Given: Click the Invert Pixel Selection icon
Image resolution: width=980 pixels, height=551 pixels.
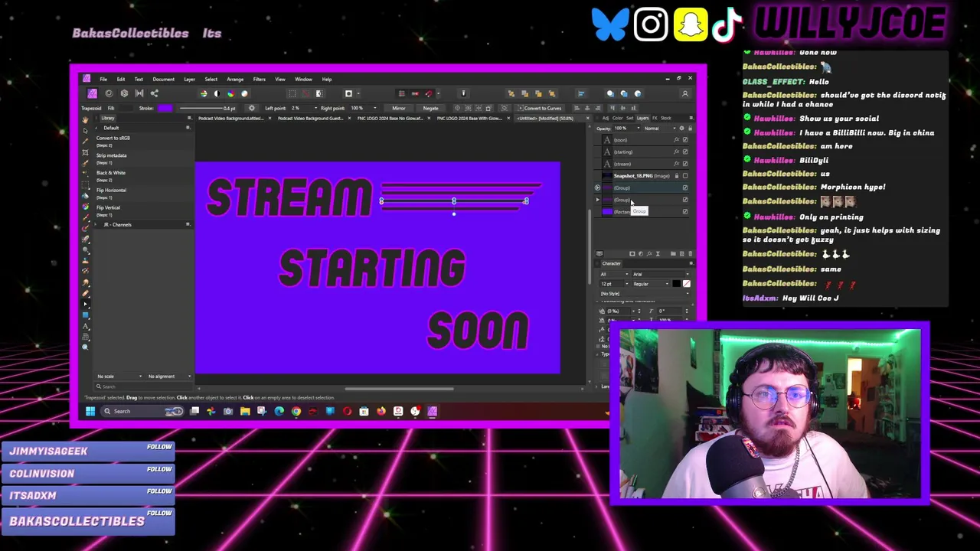Looking at the screenshot, I should pos(318,93).
